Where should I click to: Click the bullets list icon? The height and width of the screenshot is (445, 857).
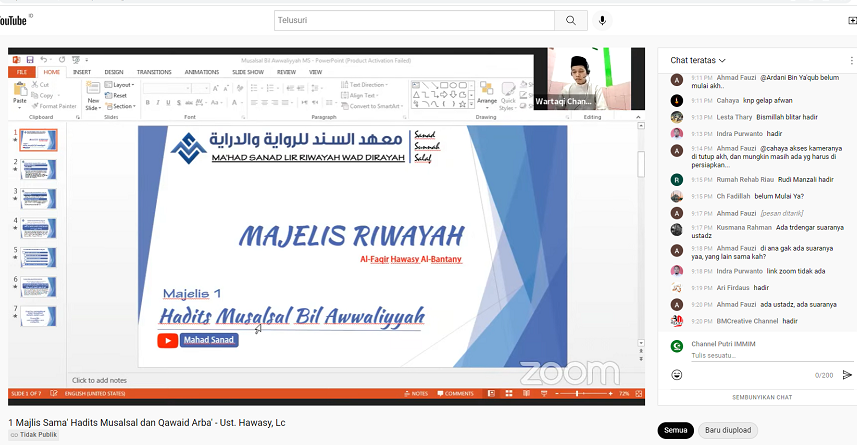pos(255,88)
